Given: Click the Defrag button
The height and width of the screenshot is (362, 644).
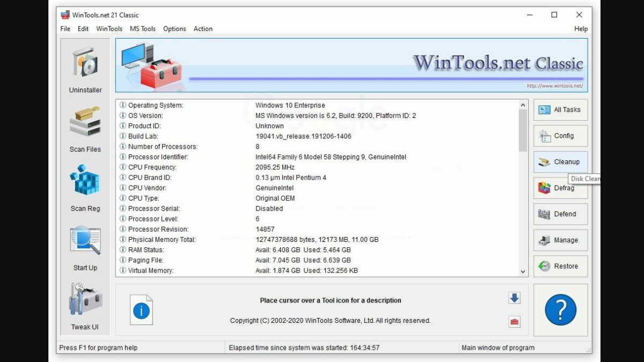Looking at the screenshot, I should click(x=560, y=188).
